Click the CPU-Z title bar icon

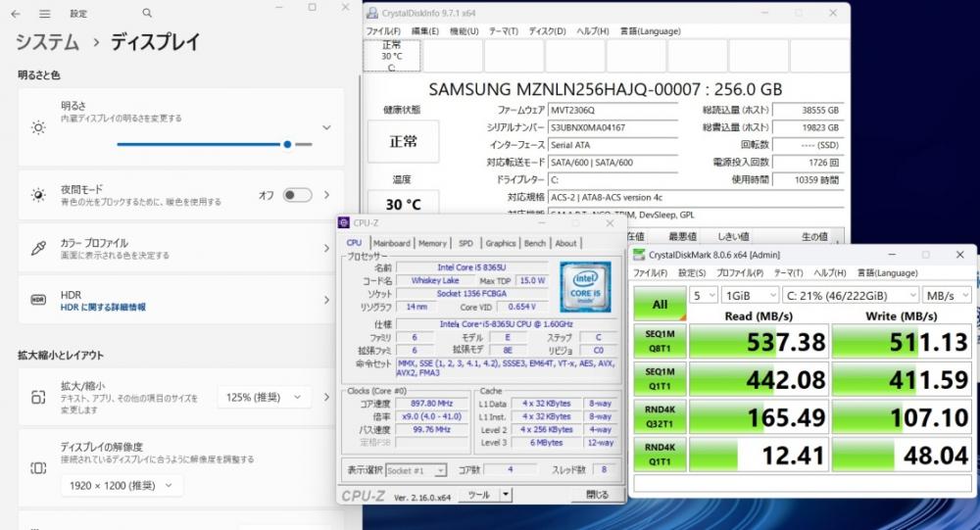point(344,223)
